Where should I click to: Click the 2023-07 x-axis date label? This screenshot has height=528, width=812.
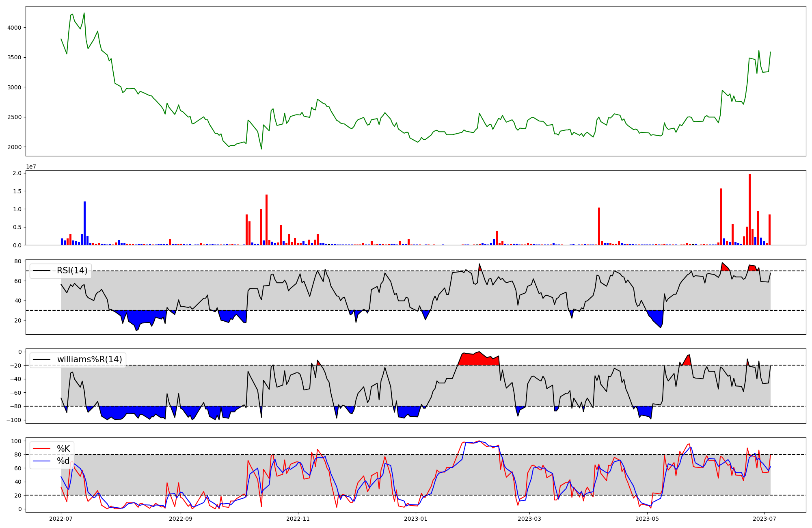[x=764, y=519]
